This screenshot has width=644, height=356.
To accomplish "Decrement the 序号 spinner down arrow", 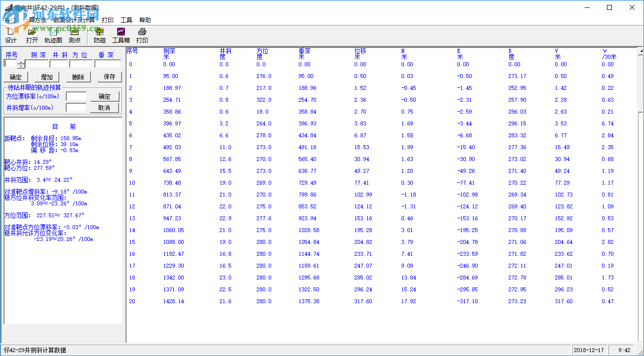I will (x=21, y=66).
